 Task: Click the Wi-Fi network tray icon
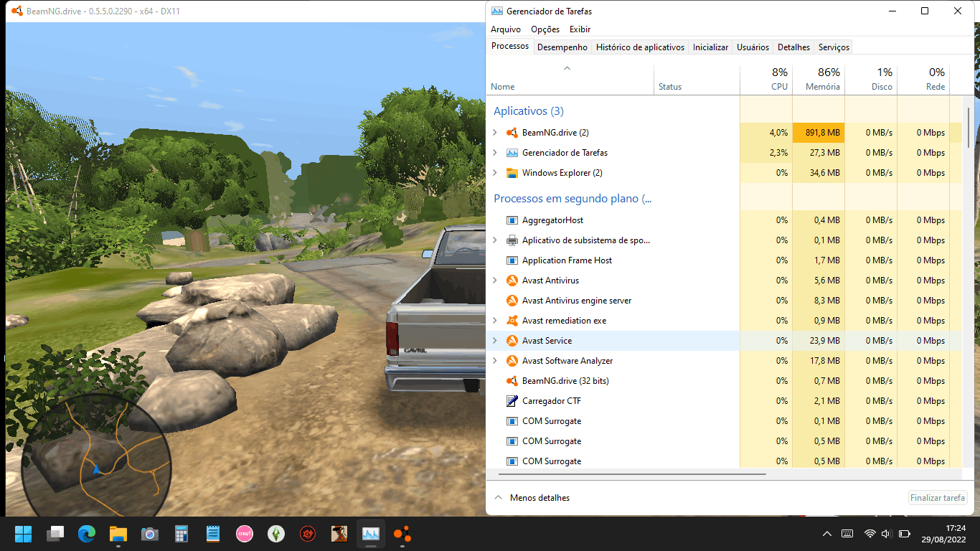pyautogui.click(x=870, y=534)
